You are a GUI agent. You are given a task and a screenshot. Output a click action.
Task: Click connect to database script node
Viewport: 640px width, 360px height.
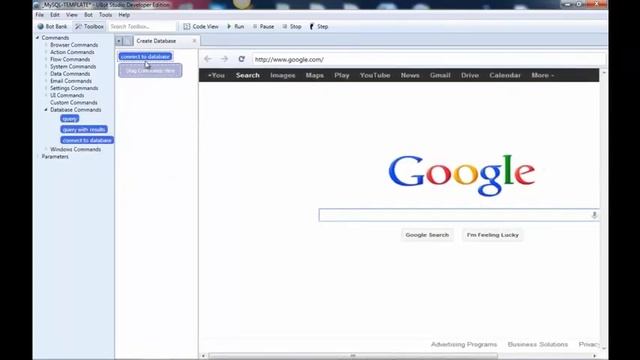tap(145, 56)
